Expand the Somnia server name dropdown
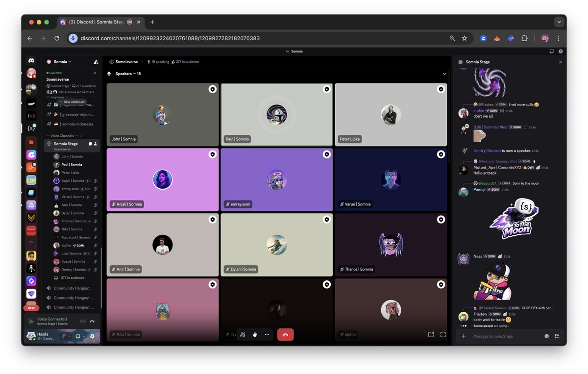The height and width of the screenshot is (374, 588). (62, 62)
